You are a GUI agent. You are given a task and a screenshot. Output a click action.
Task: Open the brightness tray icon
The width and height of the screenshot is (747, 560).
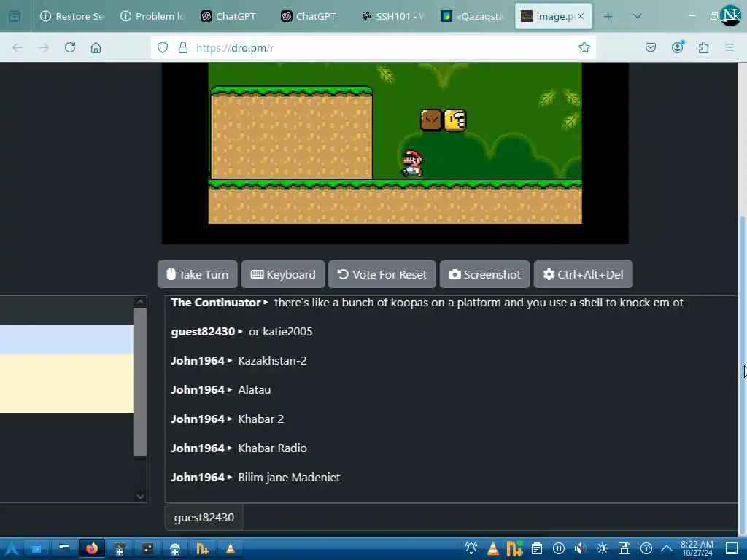[602, 549]
